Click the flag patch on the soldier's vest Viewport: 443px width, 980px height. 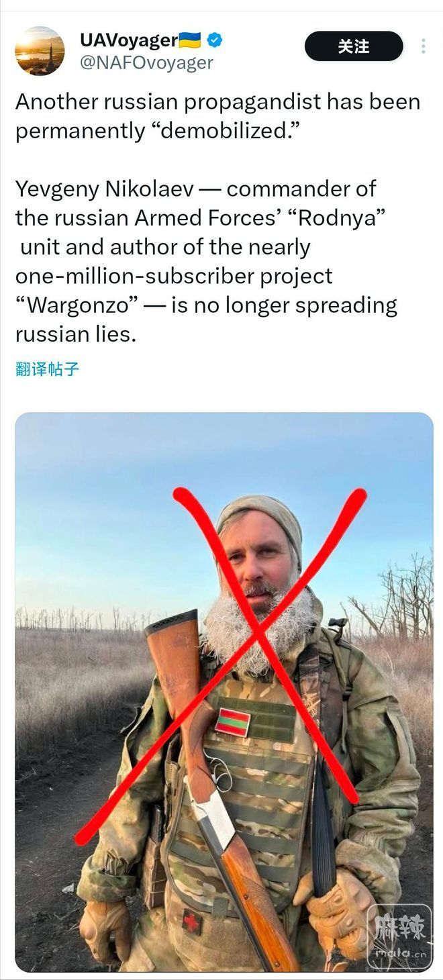tap(232, 722)
